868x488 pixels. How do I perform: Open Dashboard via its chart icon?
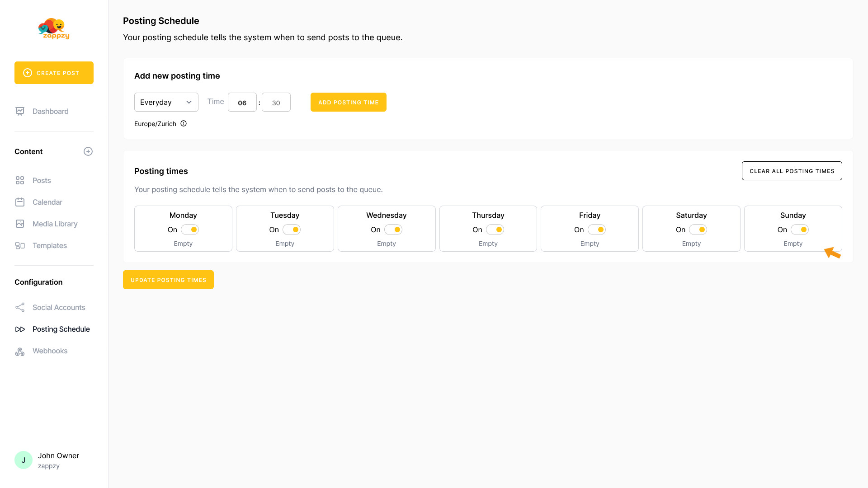pyautogui.click(x=20, y=111)
